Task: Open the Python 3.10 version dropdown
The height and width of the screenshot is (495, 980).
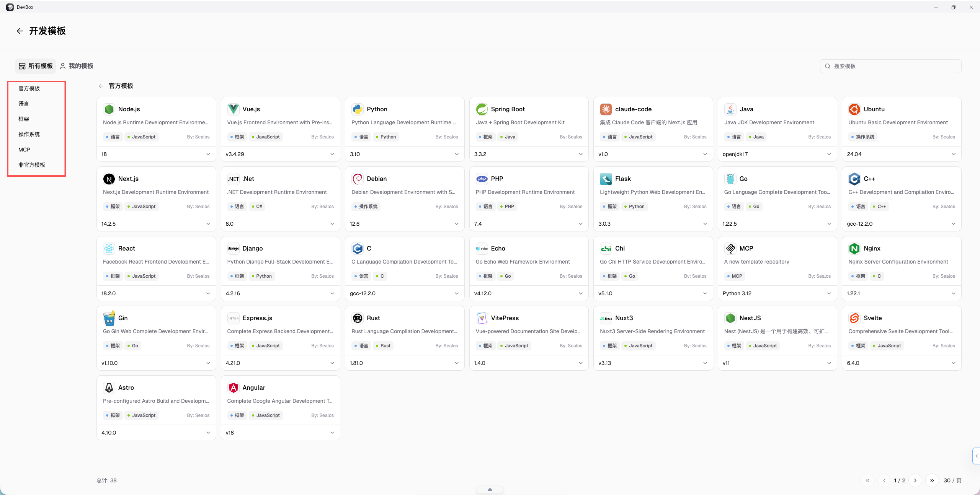Action: coord(405,154)
